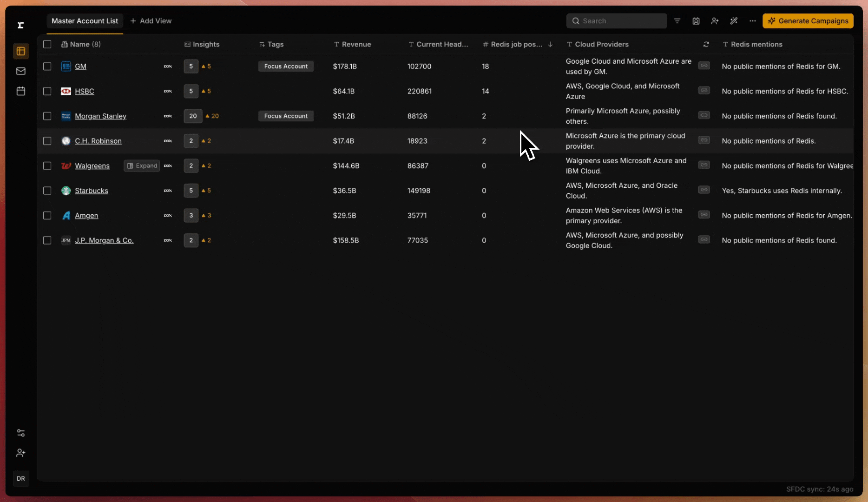
Task: Click inside the Search field
Action: click(617, 21)
